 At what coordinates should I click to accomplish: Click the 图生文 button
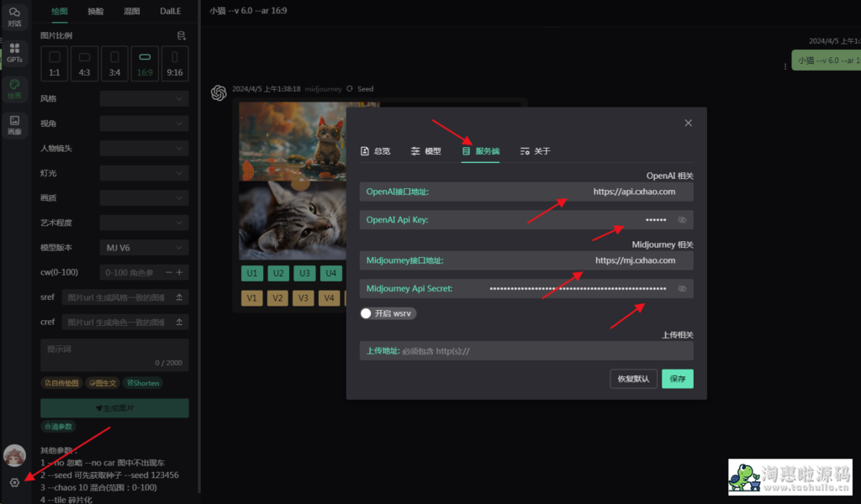[x=103, y=383]
